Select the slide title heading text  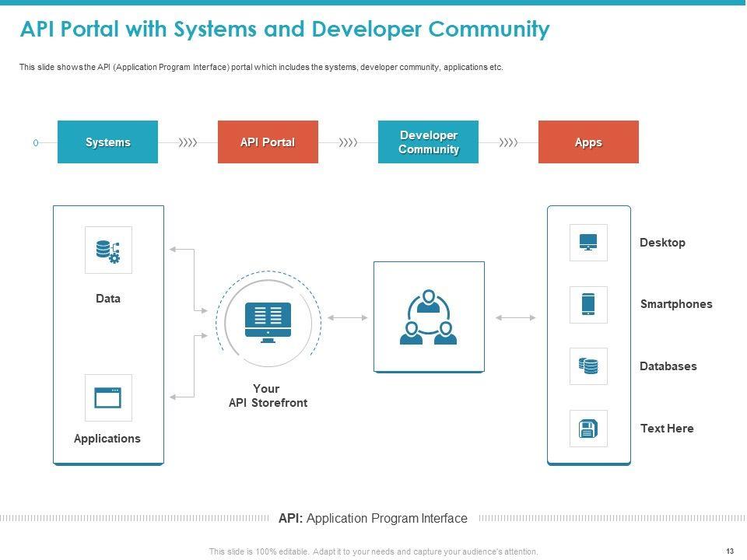click(284, 30)
